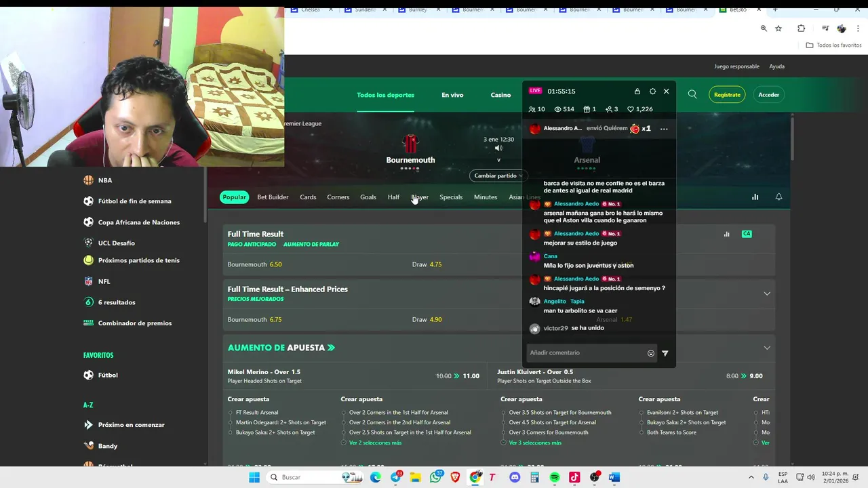Open WhatsApp from the taskbar
The height and width of the screenshot is (488, 868).
435,477
